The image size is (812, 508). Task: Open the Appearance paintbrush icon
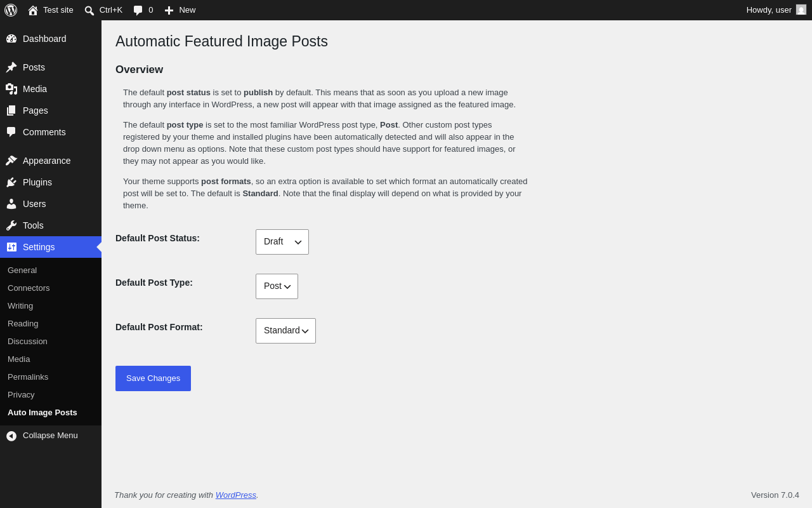11,161
